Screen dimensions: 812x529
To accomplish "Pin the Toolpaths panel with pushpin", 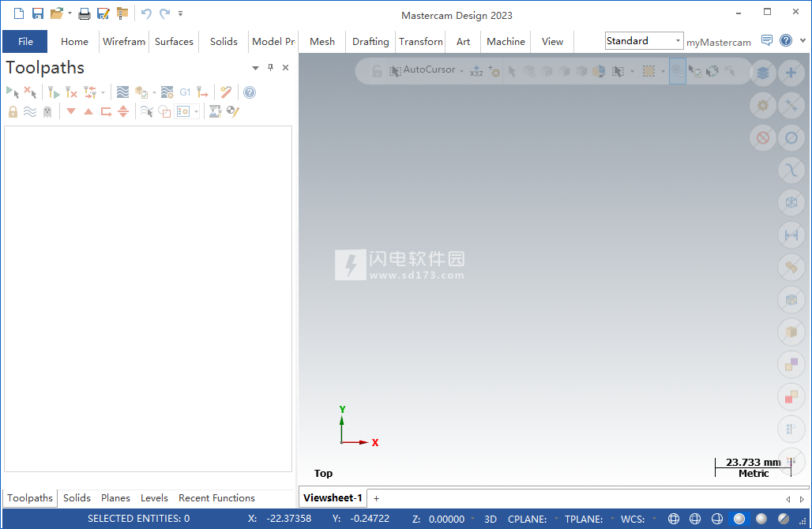I will [270, 67].
